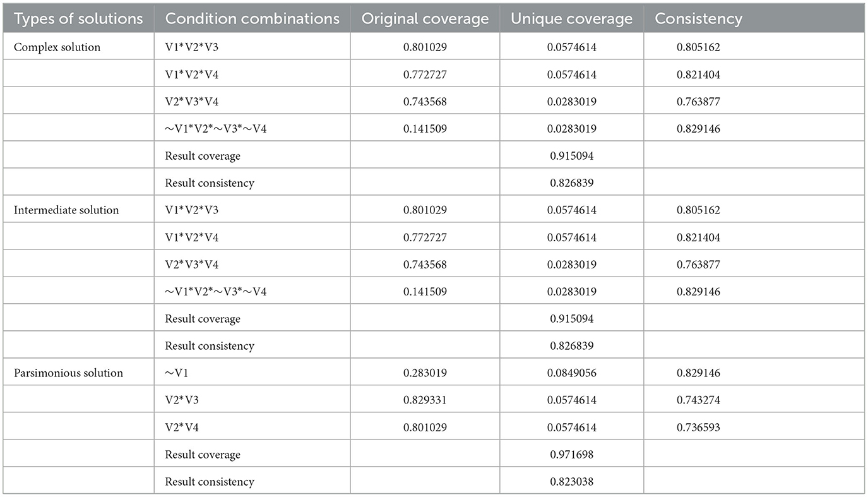Click unique coverage 0.0574614 in the V2*V4 row

click(x=571, y=428)
